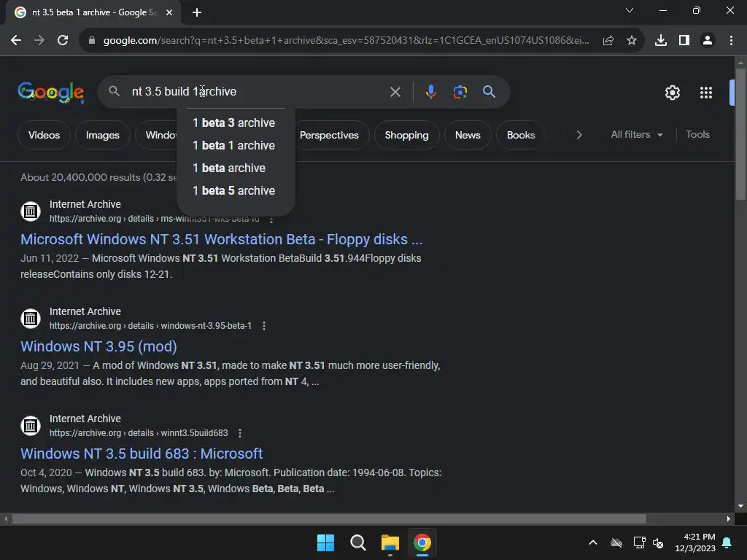The image size is (747, 560).
Task: Reload the current page
Action: tap(63, 41)
